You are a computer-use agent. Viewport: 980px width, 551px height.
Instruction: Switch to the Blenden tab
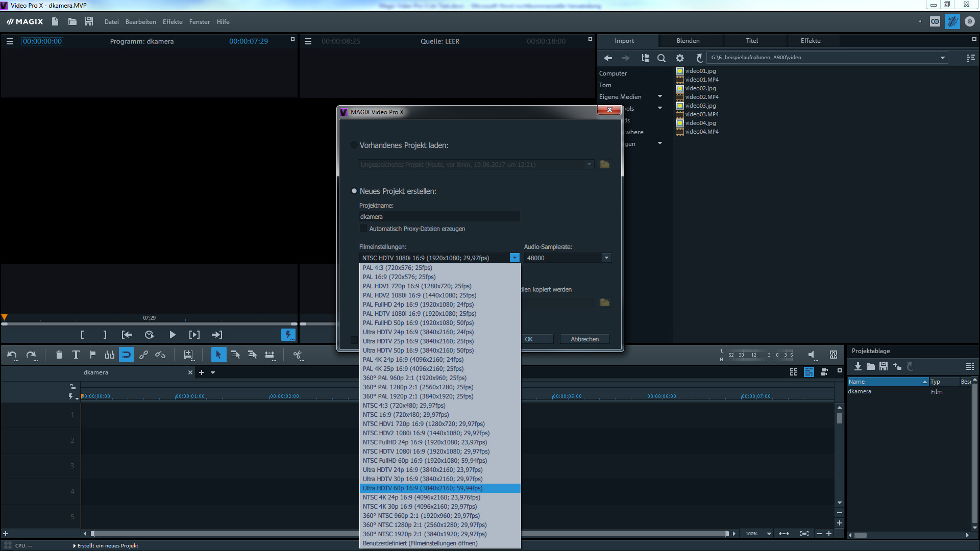click(688, 41)
